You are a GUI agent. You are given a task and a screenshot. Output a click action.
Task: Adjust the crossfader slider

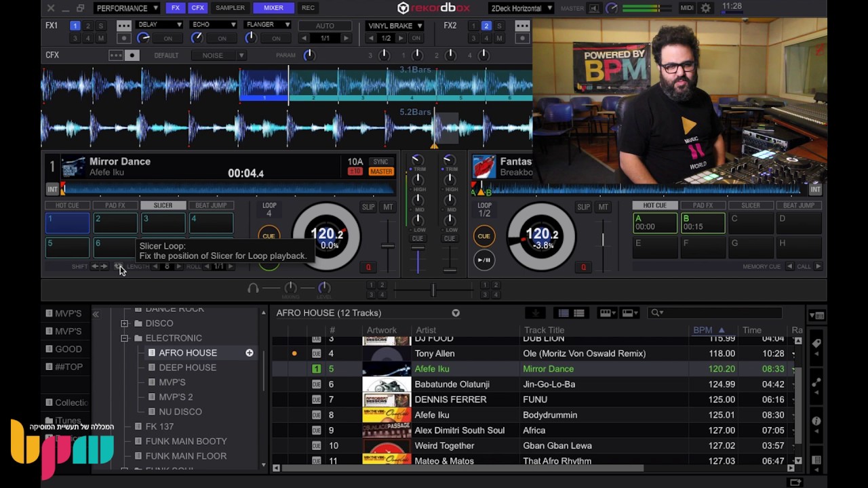[x=433, y=290]
